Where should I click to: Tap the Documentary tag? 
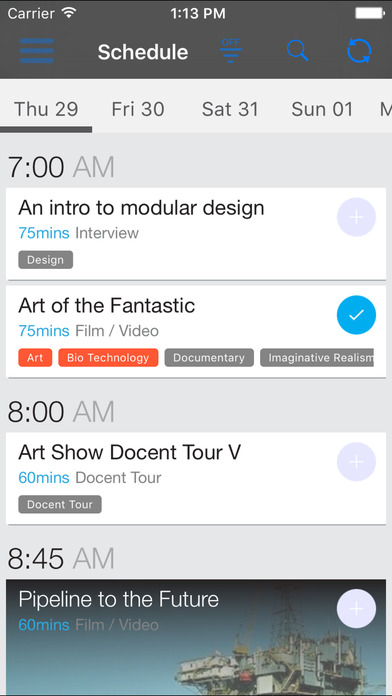tap(209, 358)
